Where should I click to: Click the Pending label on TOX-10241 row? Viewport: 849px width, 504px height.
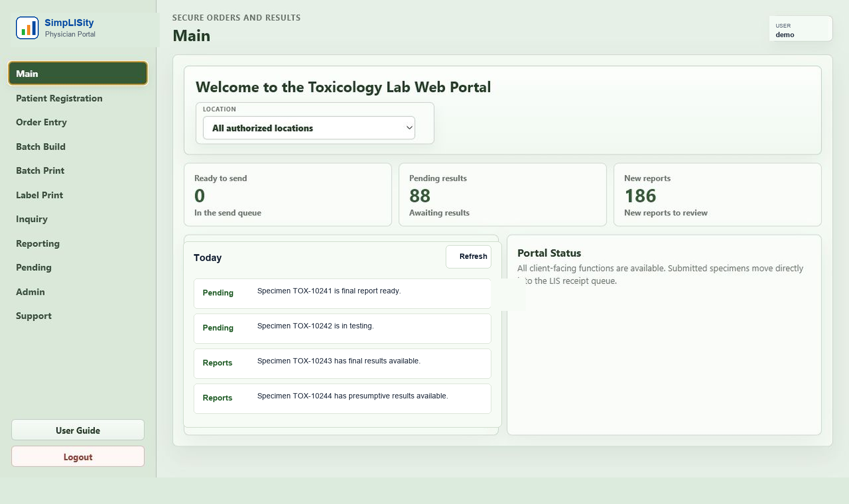218,293
